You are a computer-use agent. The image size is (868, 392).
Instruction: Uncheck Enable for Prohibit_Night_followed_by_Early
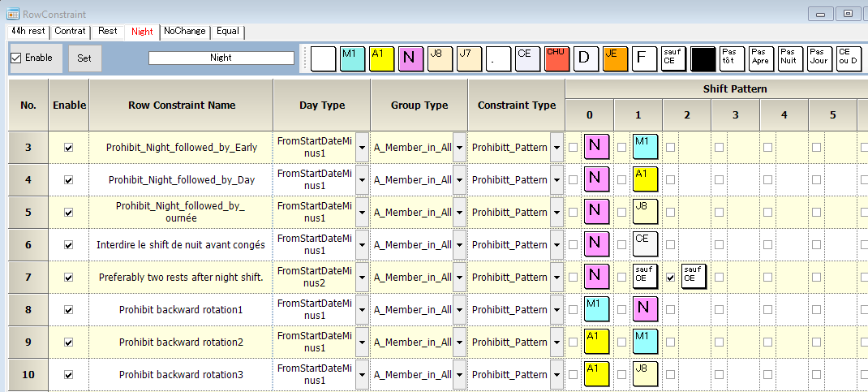(x=69, y=148)
